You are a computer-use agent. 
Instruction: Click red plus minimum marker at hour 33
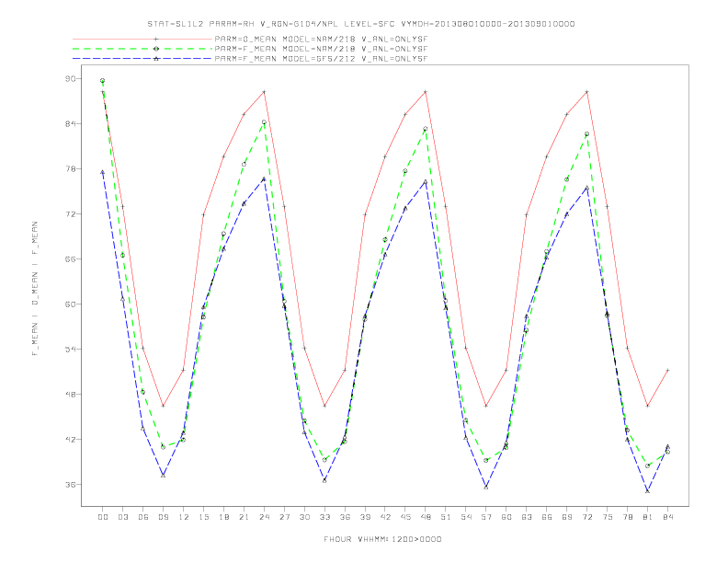tap(324, 406)
